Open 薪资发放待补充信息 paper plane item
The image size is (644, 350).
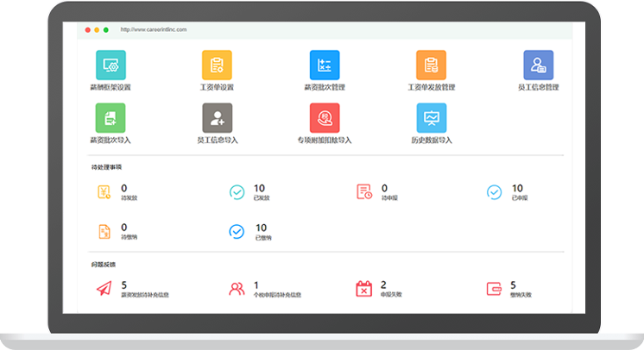(x=104, y=289)
